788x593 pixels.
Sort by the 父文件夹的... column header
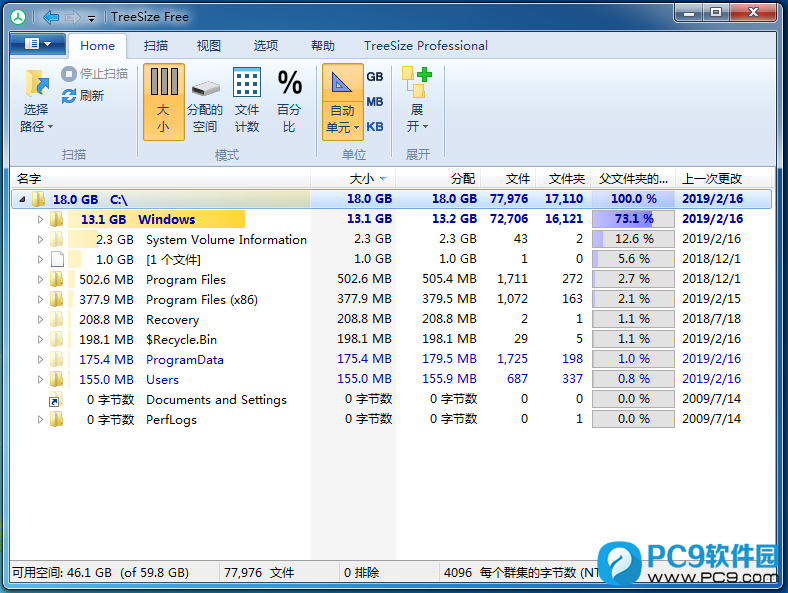(x=633, y=178)
